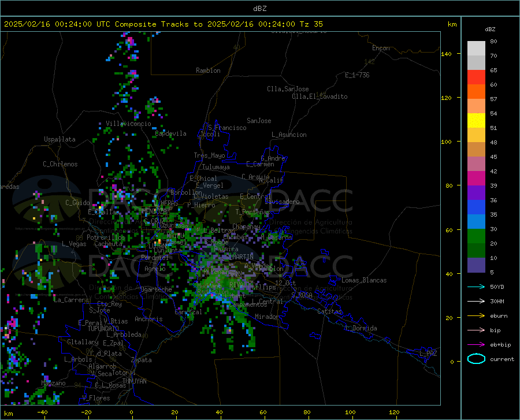520x420 pixels.
Task: Click the V_Flores place label
Action: point(96,398)
